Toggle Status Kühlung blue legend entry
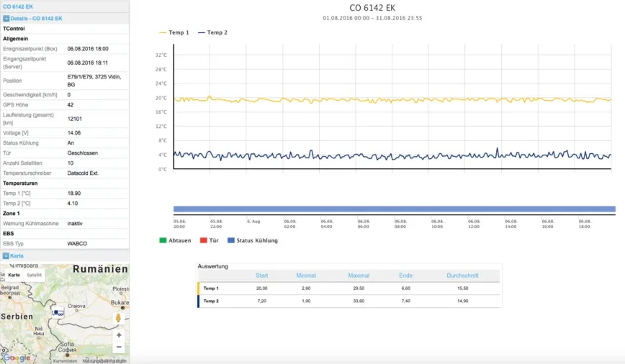The width and height of the screenshot is (625, 364). pyautogui.click(x=253, y=240)
